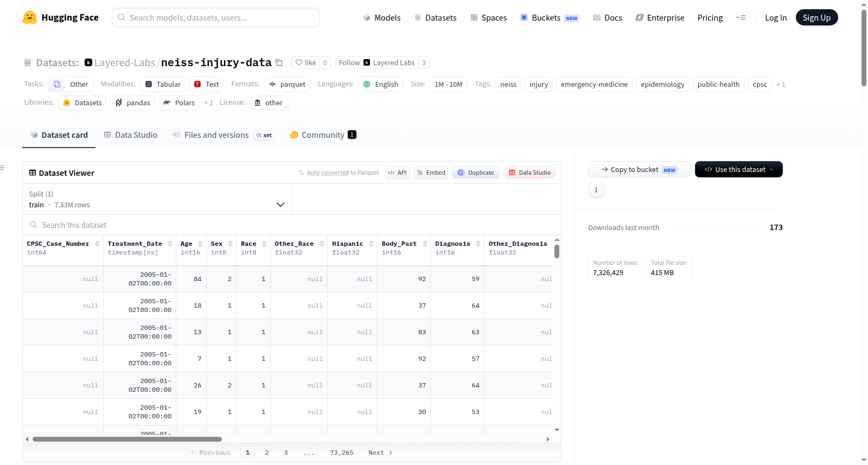Viewport: 868px width, 465px height.
Task: Click the pandas library tag
Action: tap(133, 103)
